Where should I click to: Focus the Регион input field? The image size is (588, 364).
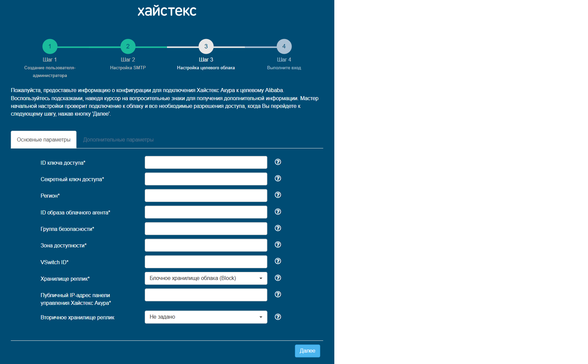(x=206, y=196)
